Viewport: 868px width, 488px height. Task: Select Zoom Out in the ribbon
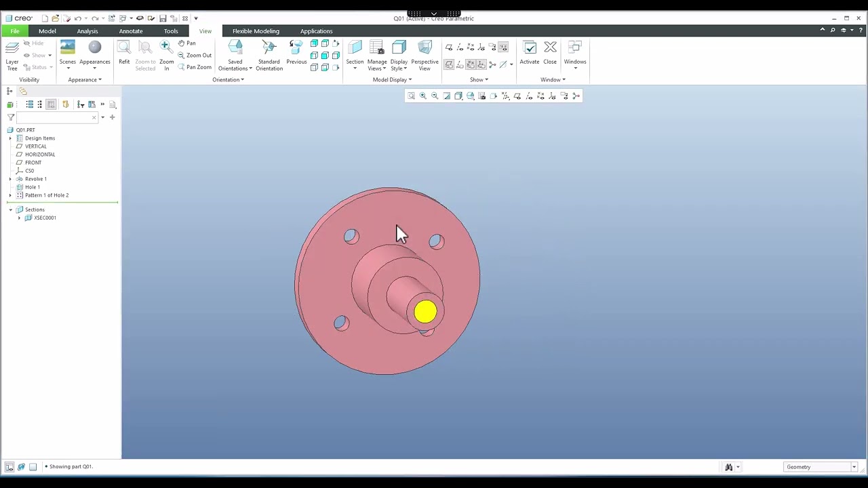(195, 56)
